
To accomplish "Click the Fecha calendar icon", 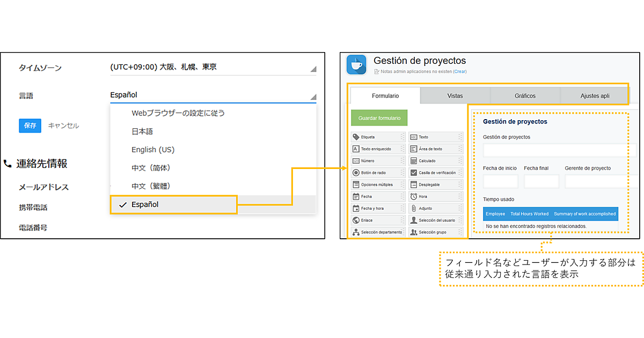I will (356, 196).
